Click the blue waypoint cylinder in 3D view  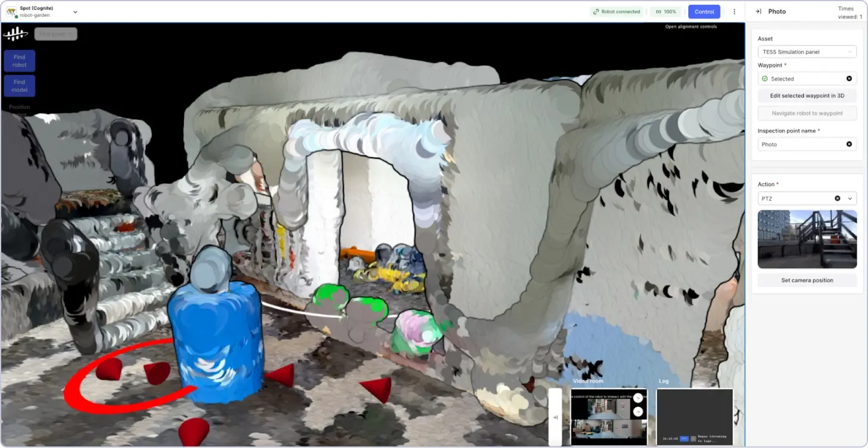(216, 341)
